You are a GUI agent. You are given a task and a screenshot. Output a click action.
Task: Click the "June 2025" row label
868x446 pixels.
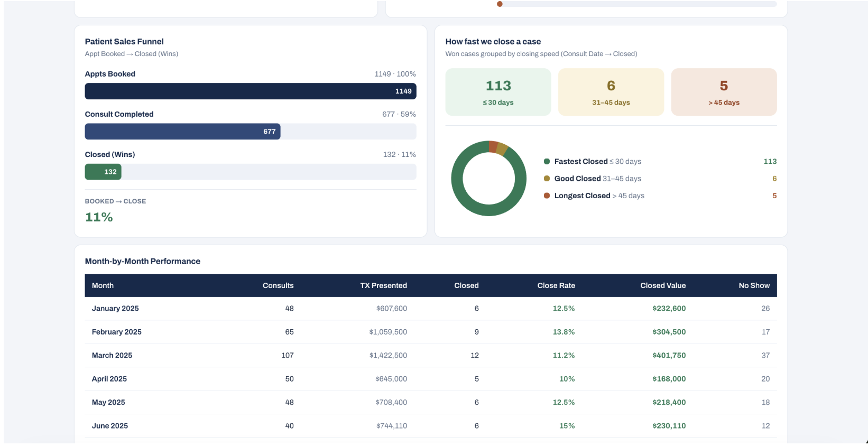[x=110, y=426]
